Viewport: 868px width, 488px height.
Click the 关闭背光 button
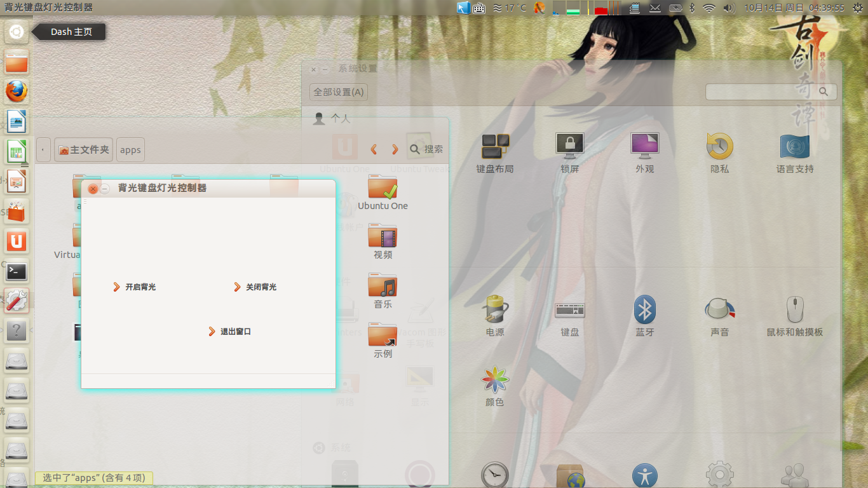[x=255, y=287]
